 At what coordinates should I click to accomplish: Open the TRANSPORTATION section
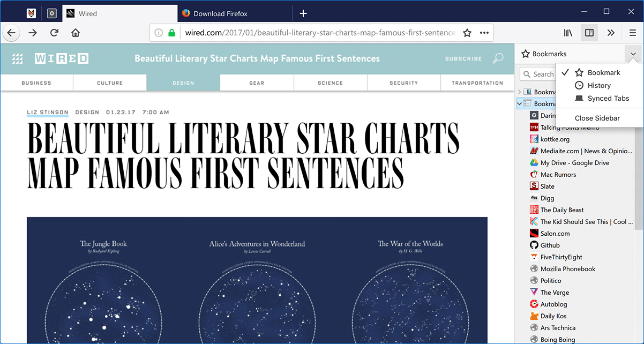[x=477, y=83]
